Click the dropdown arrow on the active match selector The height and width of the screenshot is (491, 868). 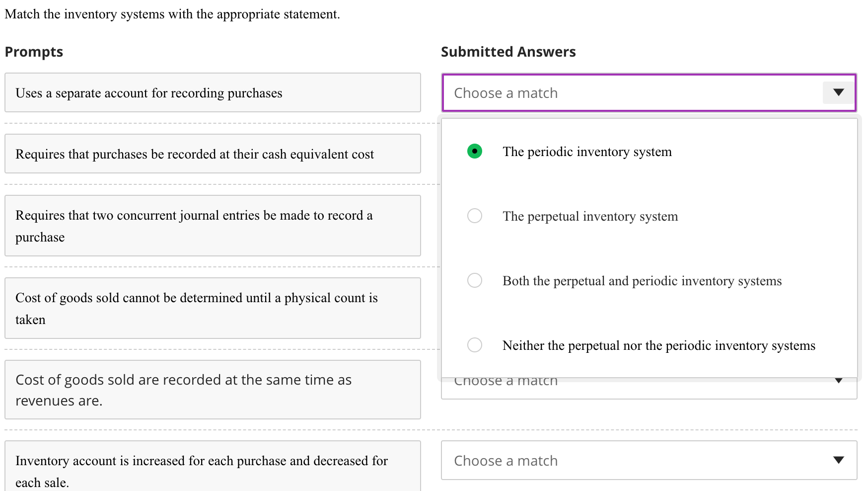coord(839,92)
